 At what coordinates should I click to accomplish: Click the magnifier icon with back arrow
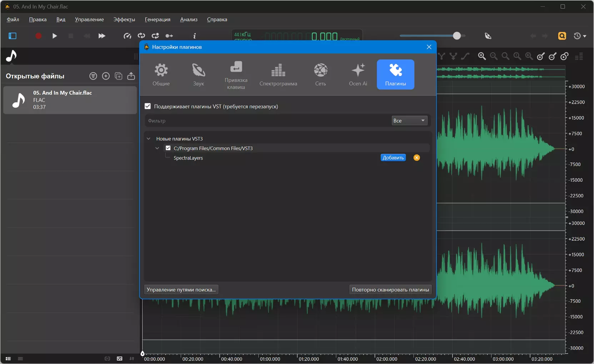(529, 56)
